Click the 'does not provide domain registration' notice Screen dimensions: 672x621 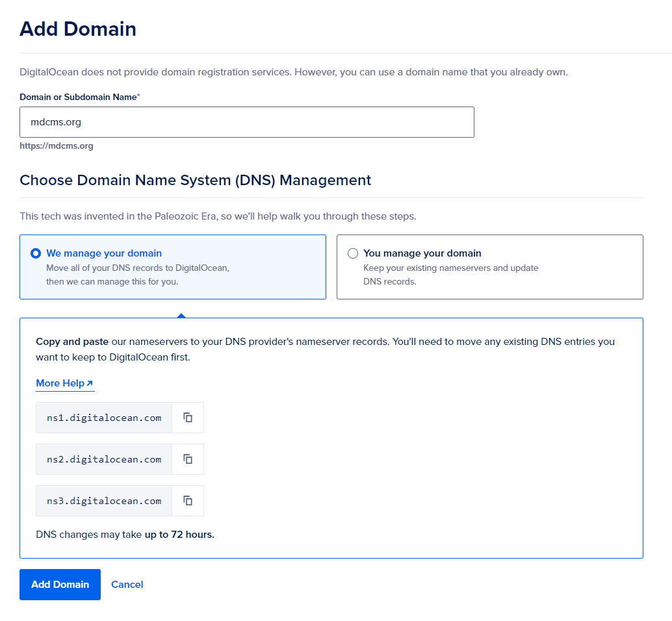[x=294, y=72]
